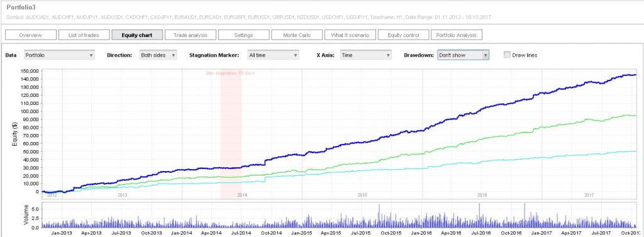Open the Portfolio Analysis tab
Viewport: 644px width, 237px height.
457,35
